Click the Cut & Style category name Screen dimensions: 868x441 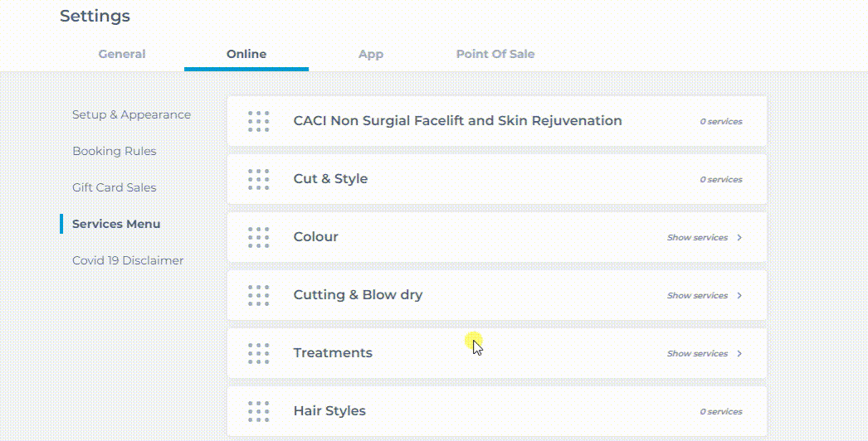[330, 179]
